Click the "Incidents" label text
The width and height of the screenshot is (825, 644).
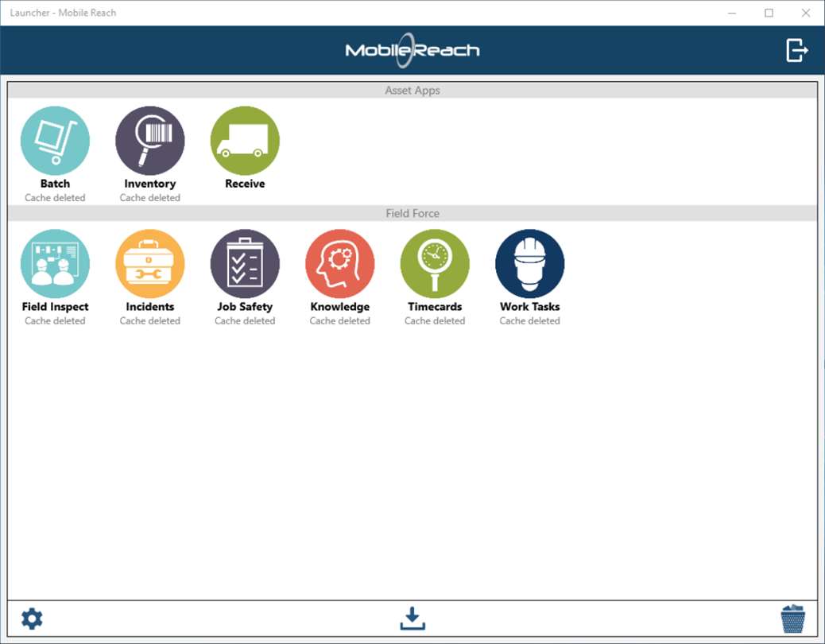150,307
